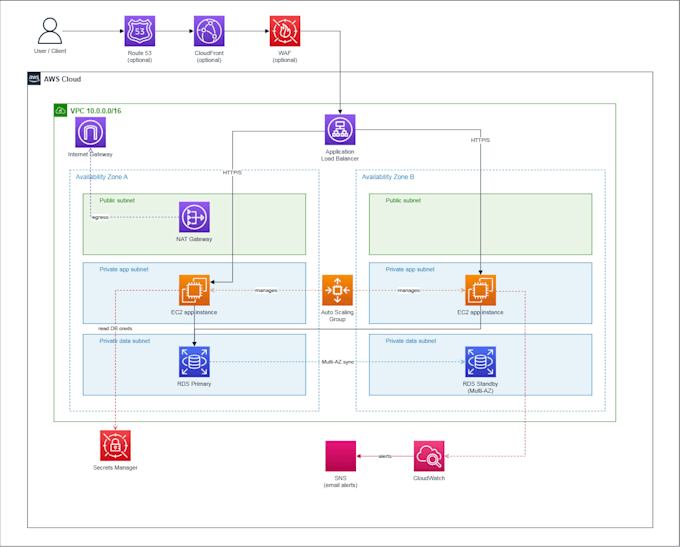
Task: Click the NAT Gateway icon
Action: click(194, 217)
